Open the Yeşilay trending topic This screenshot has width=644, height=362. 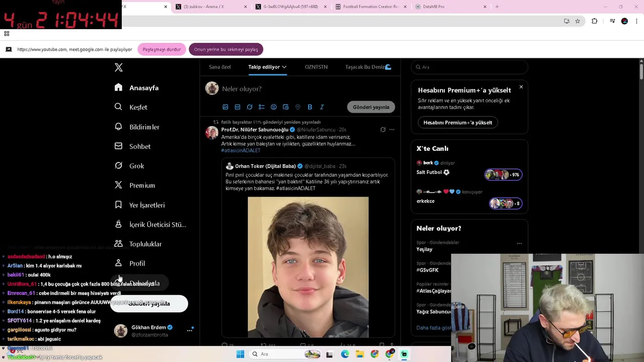[x=424, y=249]
